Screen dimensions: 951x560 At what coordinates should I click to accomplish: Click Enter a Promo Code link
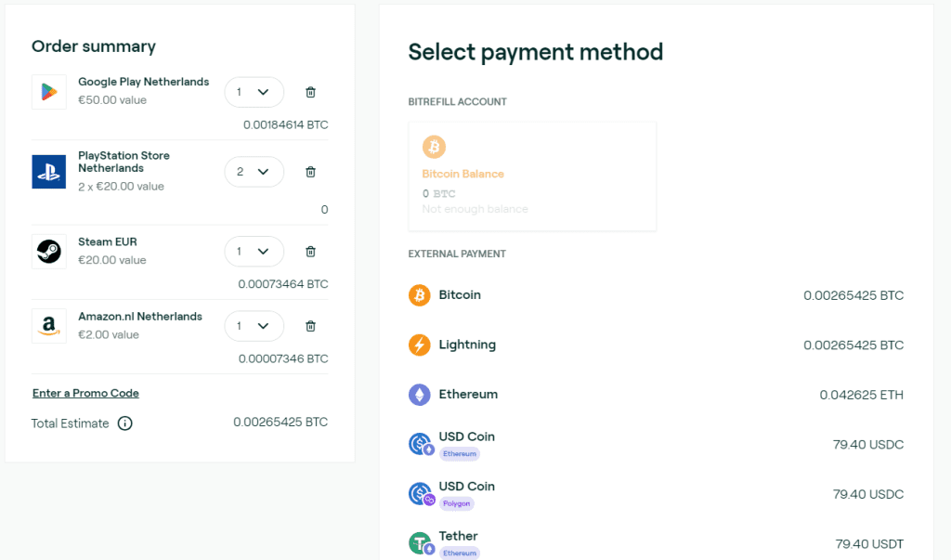click(85, 393)
